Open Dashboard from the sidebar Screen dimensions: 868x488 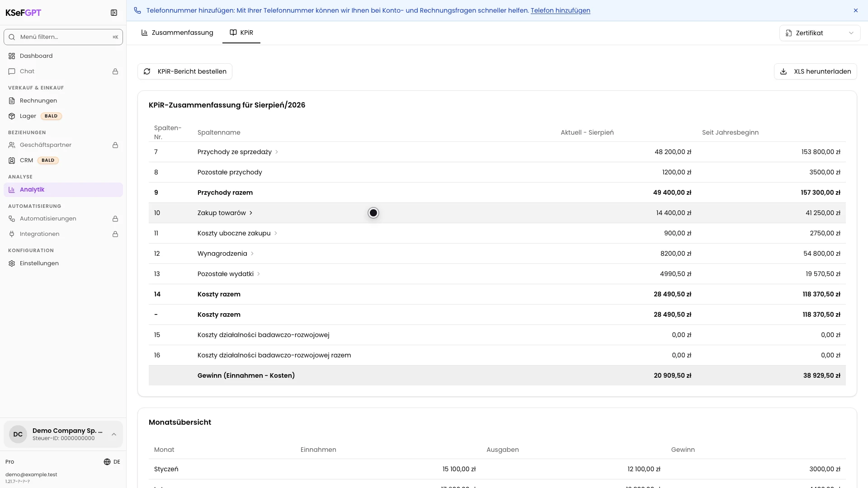click(63, 56)
